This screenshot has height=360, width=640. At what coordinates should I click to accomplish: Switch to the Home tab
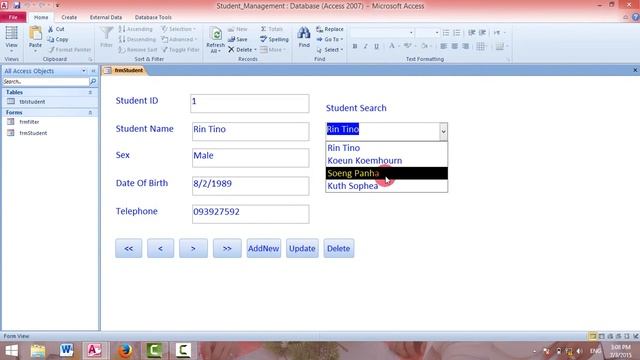tap(41, 17)
